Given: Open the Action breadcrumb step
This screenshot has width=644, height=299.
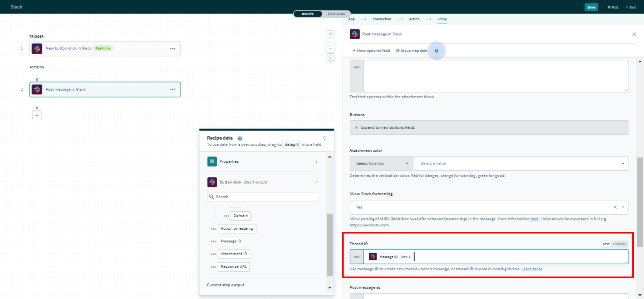Looking at the screenshot, I should 414,19.
